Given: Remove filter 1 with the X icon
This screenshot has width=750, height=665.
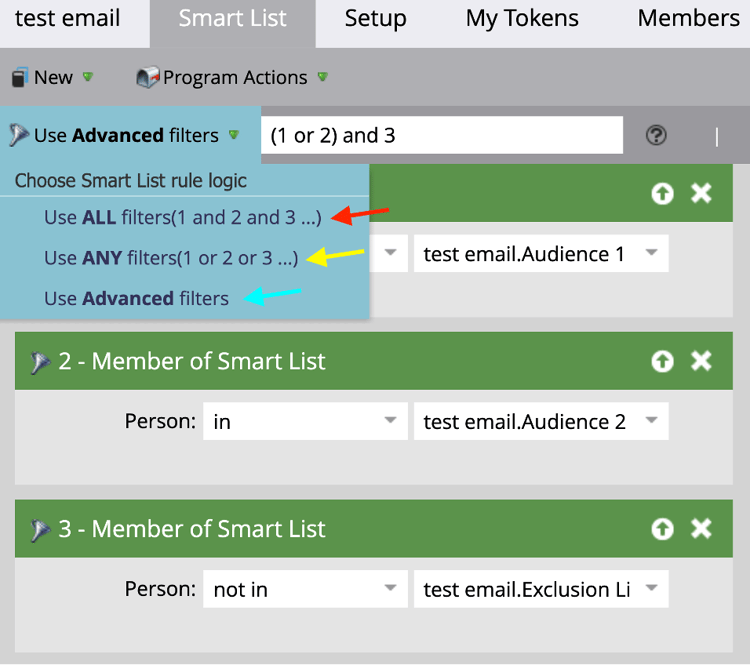Looking at the screenshot, I should (x=702, y=193).
